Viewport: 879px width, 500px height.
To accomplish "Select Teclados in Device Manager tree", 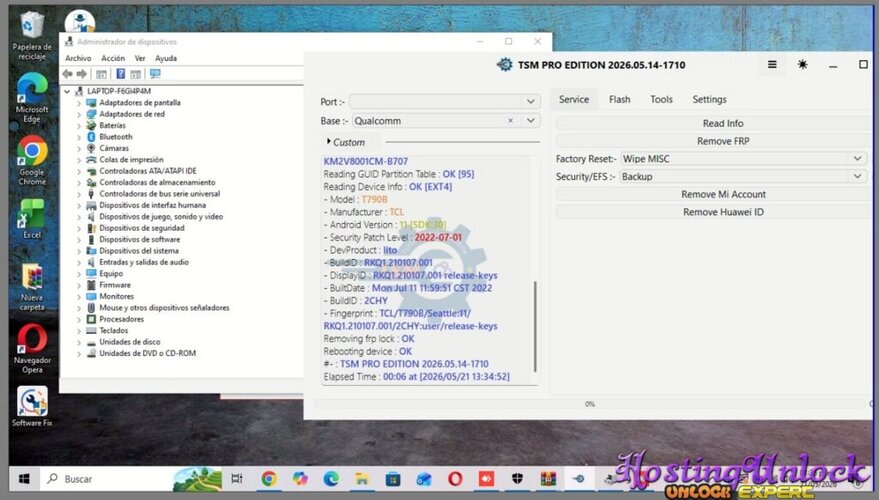I will 113,331.
